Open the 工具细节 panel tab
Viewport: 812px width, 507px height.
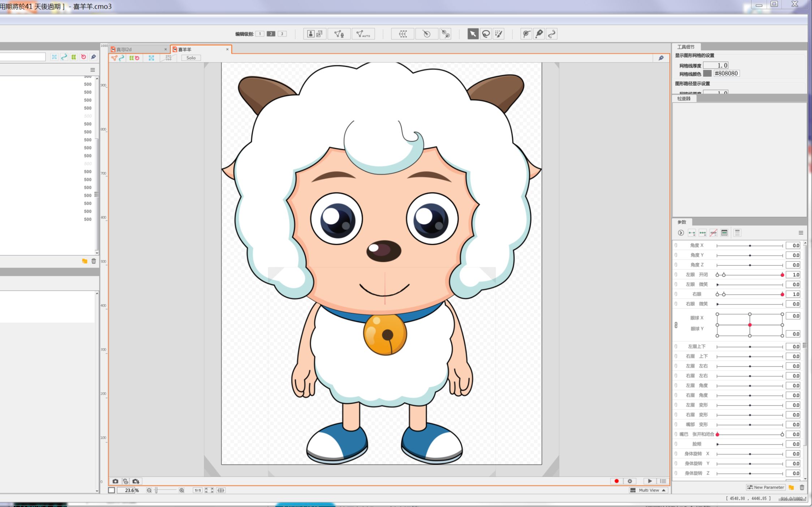[686, 47]
